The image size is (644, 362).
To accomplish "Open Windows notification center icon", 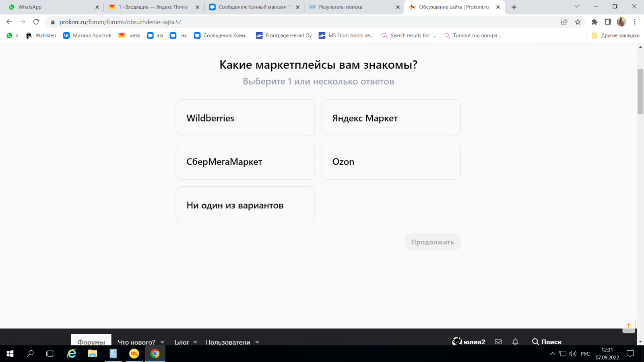I will pos(630,354).
